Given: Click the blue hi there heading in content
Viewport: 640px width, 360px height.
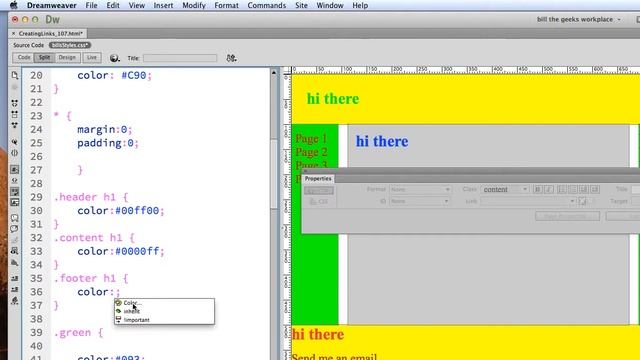Looking at the screenshot, I should [382, 141].
